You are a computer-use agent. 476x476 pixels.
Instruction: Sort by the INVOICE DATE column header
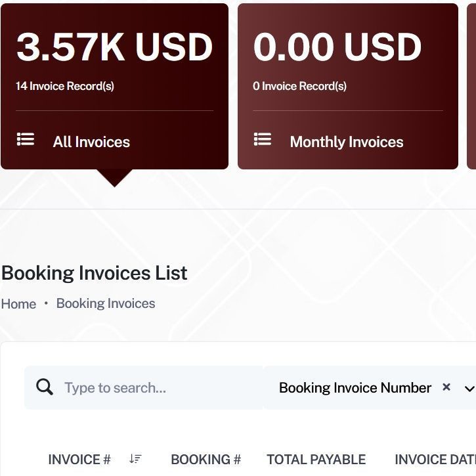(435, 460)
